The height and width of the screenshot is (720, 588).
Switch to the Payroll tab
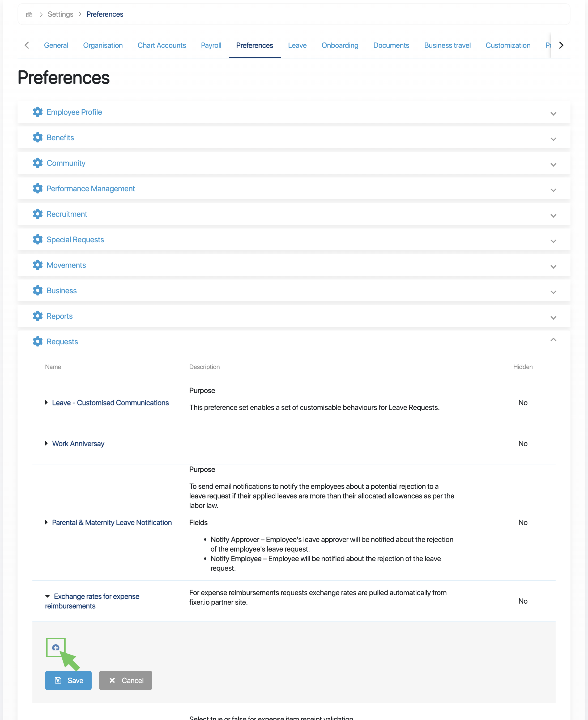pos(211,45)
